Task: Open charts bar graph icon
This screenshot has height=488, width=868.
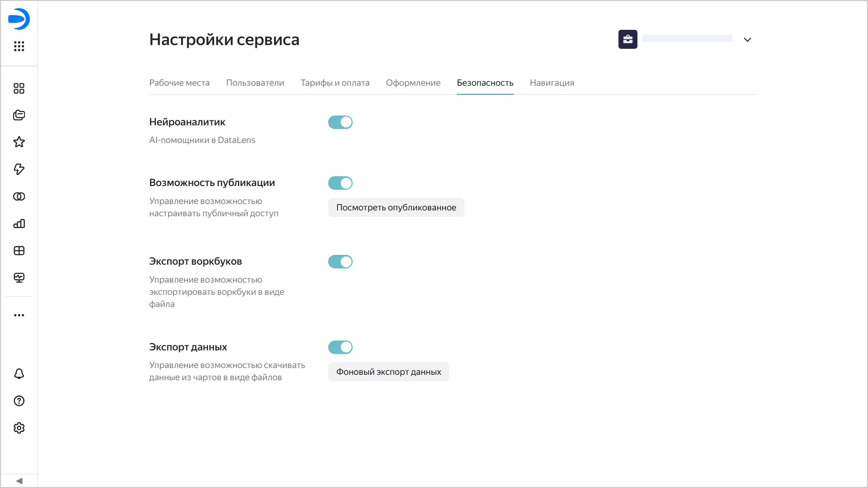Action: 19,224
